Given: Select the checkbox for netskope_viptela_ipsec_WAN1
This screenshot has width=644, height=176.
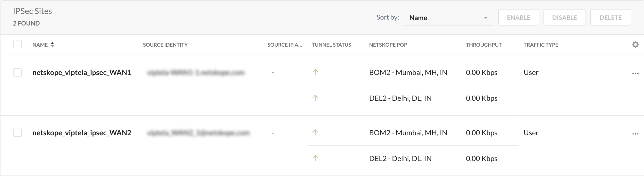Looking at the screenshot, I should pos(17,72).
